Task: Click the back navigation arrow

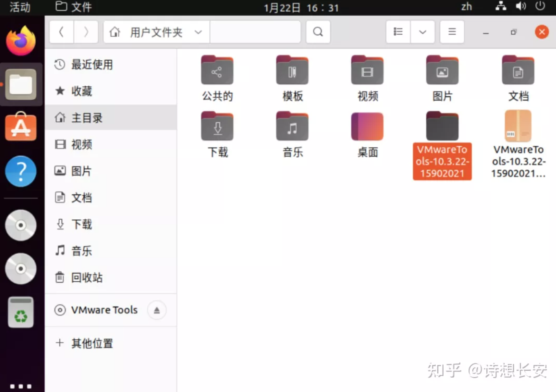Action: coord(61,32)
